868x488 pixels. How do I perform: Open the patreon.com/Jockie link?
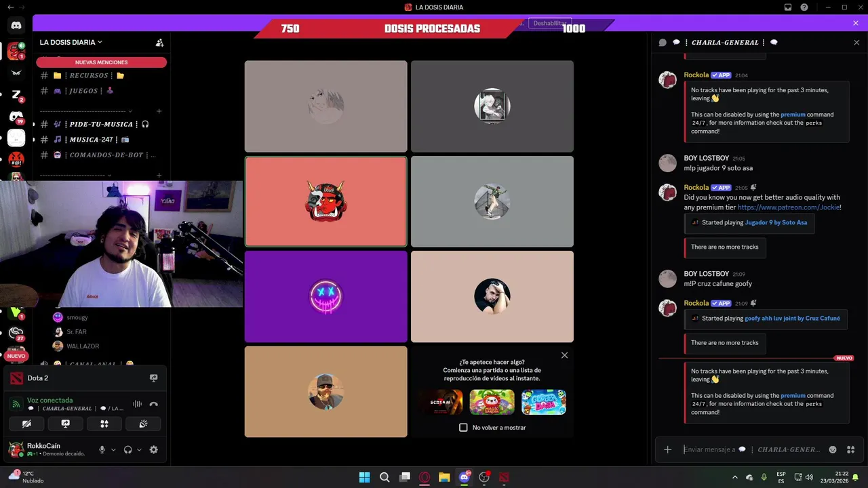(788, 207)
